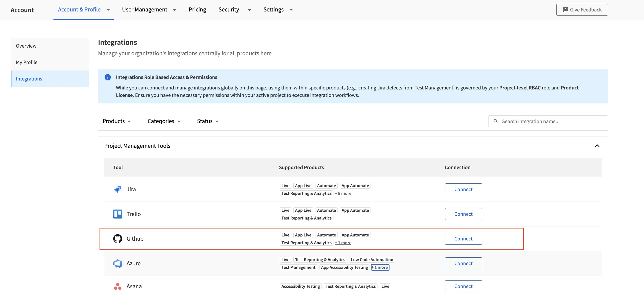The height and width of the screenshot is (296, 644).
Task: Click Trello's Test Reporting & Analytics tag
Action: point(306,218)
